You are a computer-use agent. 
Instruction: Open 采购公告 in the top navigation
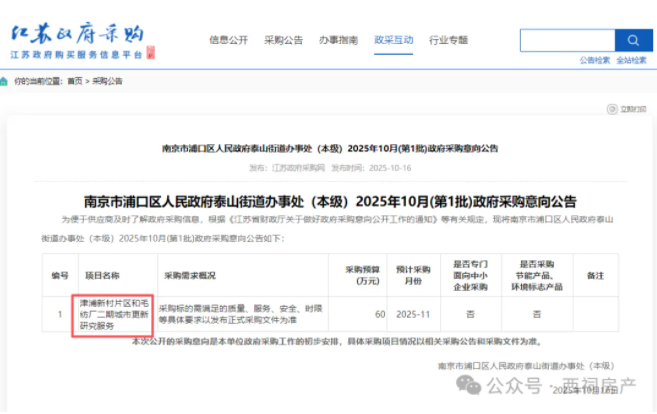click(x=283, y=40)
